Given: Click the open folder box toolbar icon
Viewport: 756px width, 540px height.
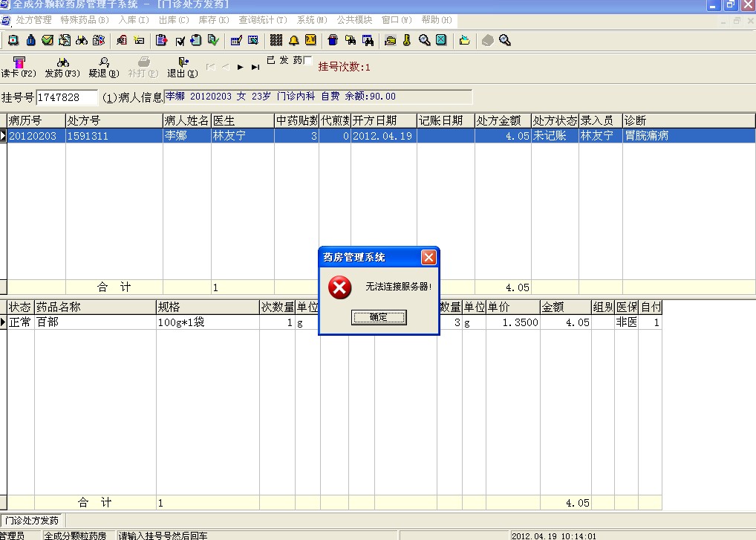Looking at the screenshot, I should [x=390, y=41].
